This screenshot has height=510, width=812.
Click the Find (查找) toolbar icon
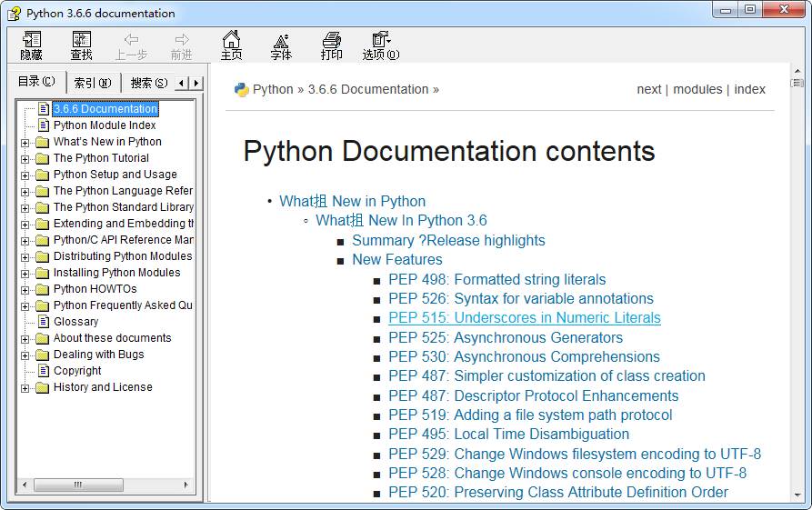tap(82, 45)
